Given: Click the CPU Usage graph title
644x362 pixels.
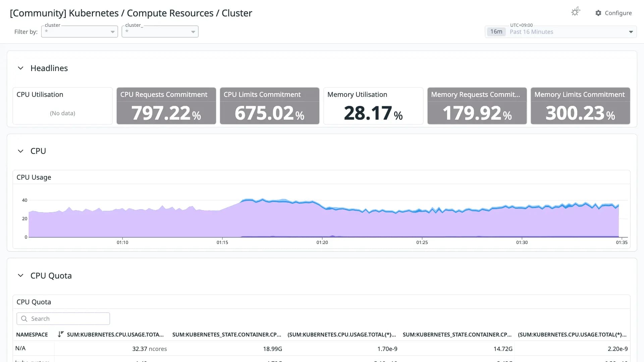Looking at the screenshot, I should [34, 177].
